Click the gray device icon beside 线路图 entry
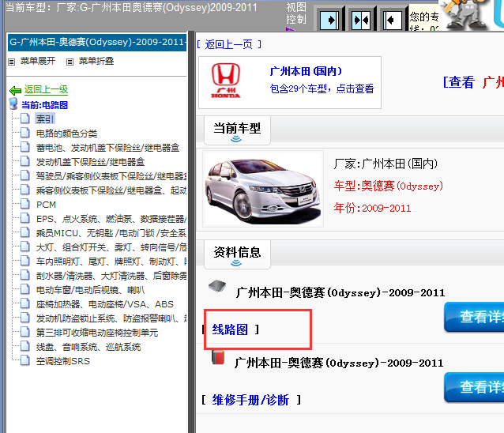504x433 pixels. tap(217, 285)
